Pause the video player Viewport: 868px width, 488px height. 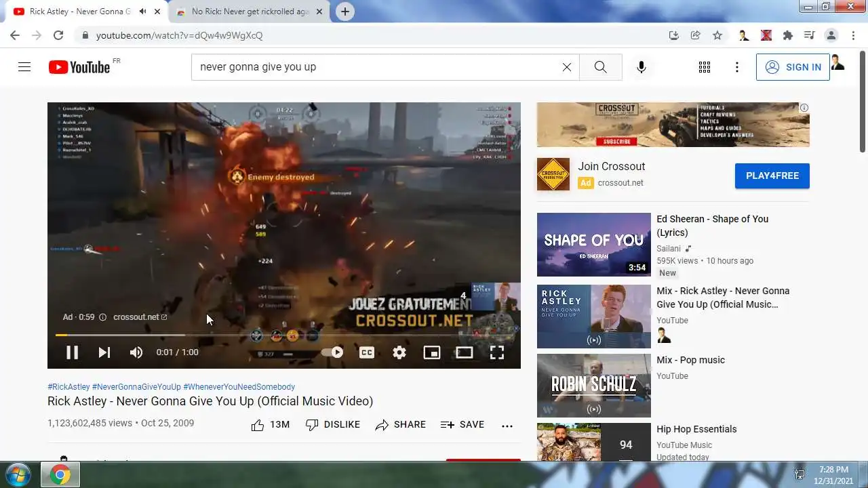click(x=72, y=352)
